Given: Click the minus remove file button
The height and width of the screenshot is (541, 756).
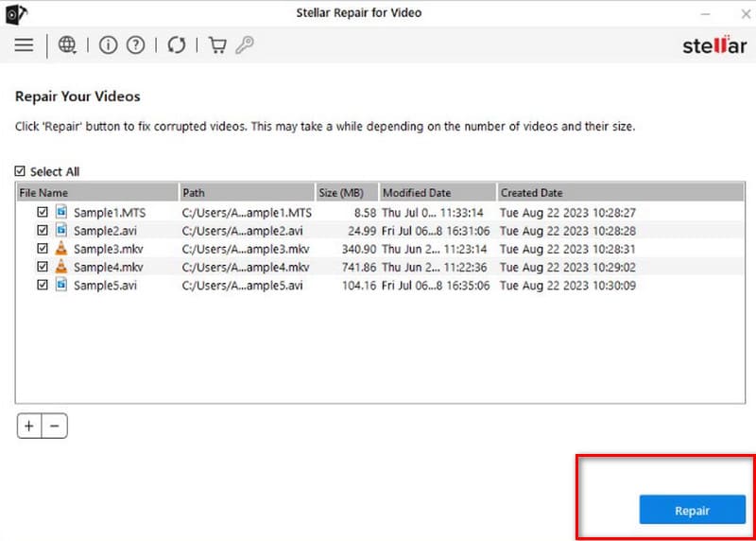Looking at the screenshot, I should pyautogui.click(x=54, y=427).
